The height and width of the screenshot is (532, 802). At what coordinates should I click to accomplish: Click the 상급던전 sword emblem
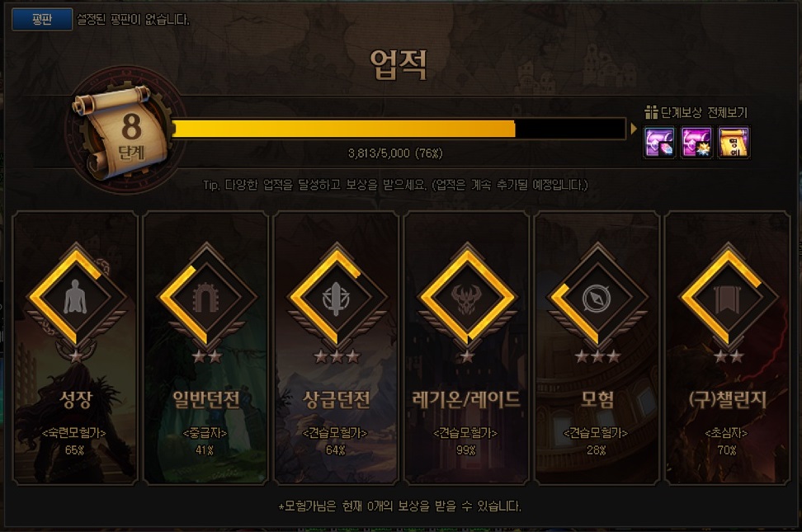(x=337, y=297)
